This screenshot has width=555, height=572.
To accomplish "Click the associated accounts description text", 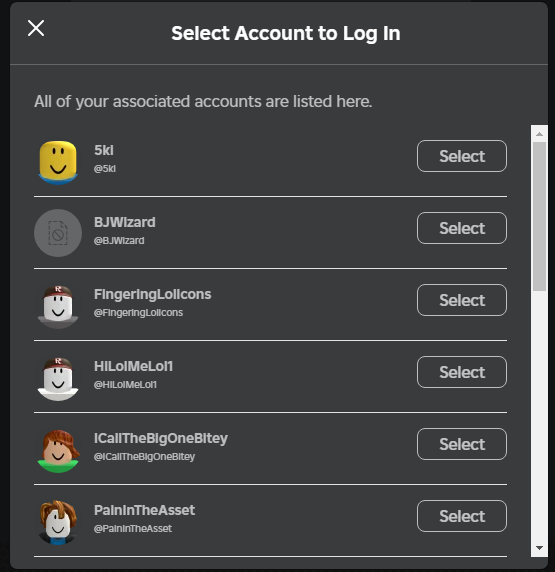I will [x=203, y=101].
